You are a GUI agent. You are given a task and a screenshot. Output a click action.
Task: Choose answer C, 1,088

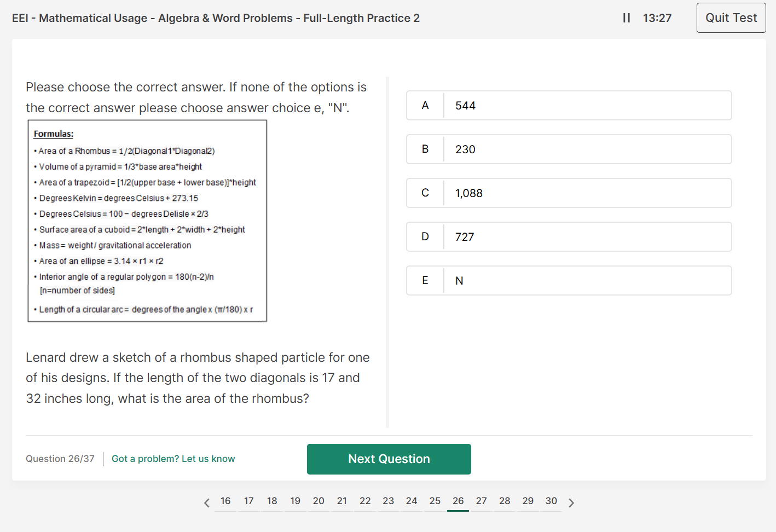coord(569,193)
